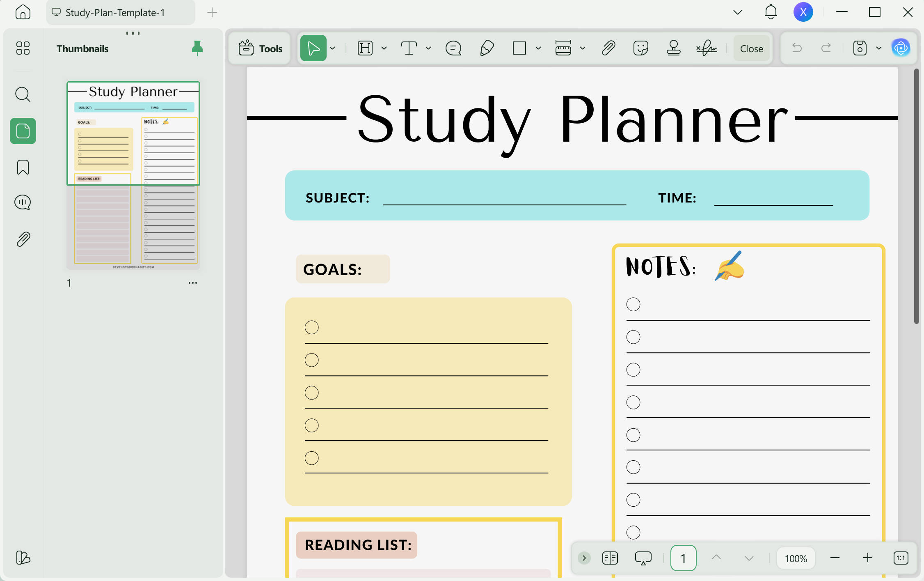
Task: Click the NOTES: heading in the document
Action: tap(661, 266)
